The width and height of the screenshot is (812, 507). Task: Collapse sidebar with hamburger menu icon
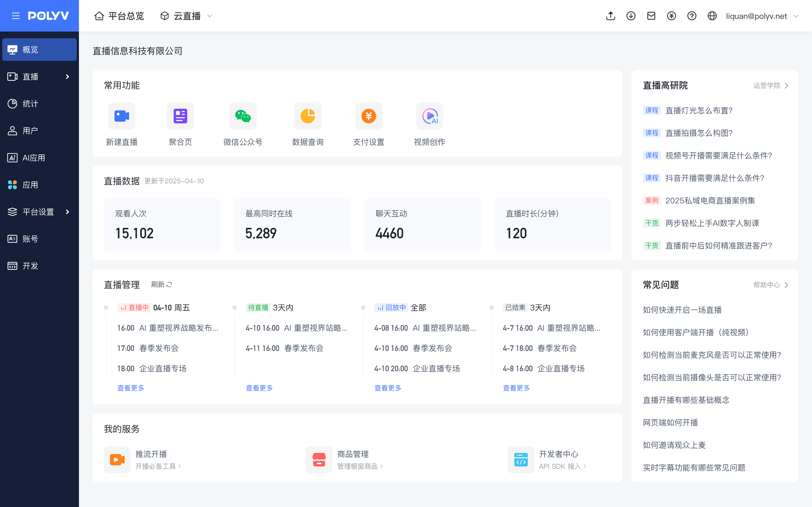(x=16, y=16)
